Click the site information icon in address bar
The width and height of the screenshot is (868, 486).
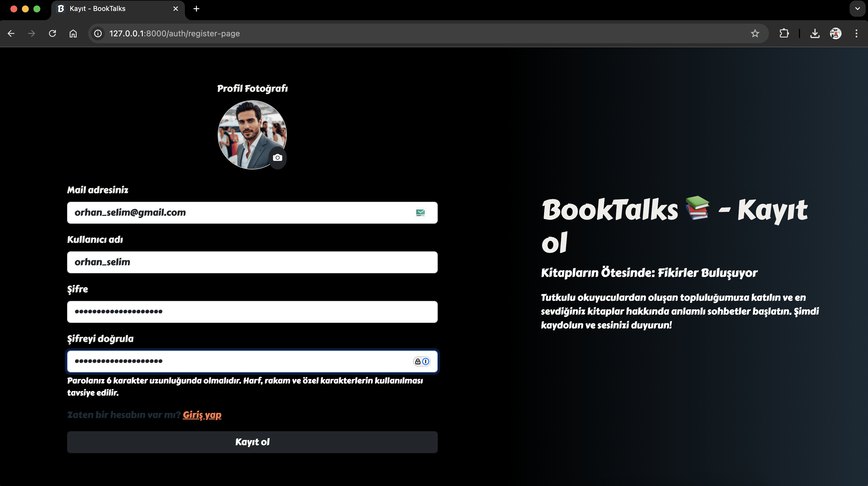[x=98, y=33]
